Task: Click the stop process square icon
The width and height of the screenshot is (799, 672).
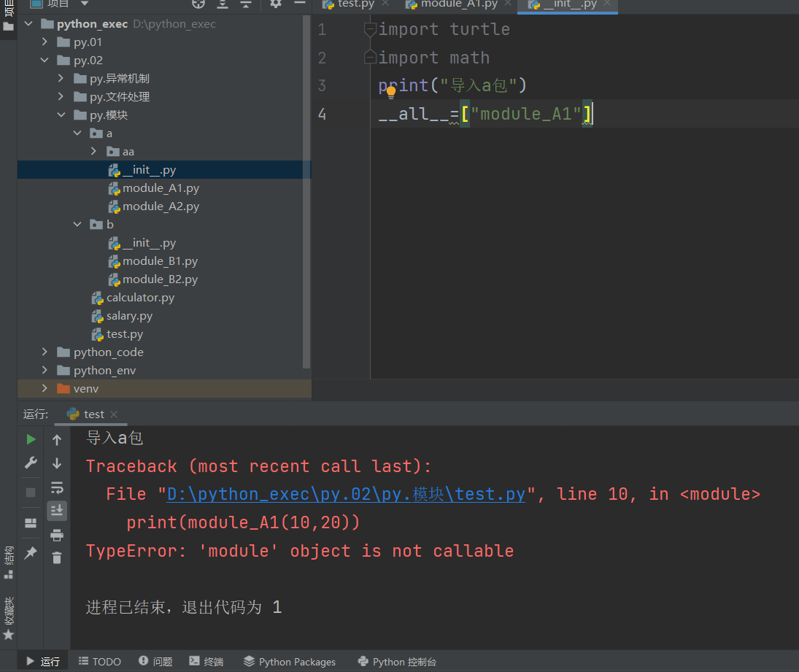Action: 31,493
